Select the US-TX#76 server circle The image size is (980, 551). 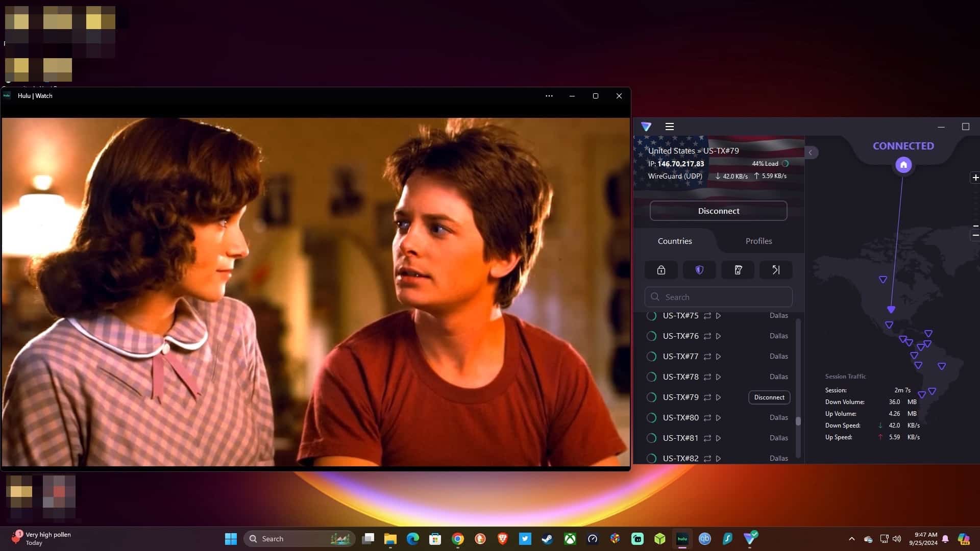click(x=651, y=336)
